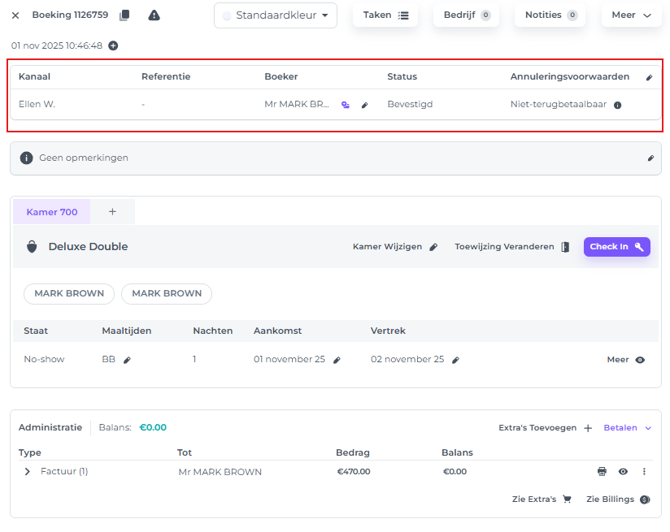Click the Check In button
The width and height of the screenshot is (670, 532).
[616, 247]
